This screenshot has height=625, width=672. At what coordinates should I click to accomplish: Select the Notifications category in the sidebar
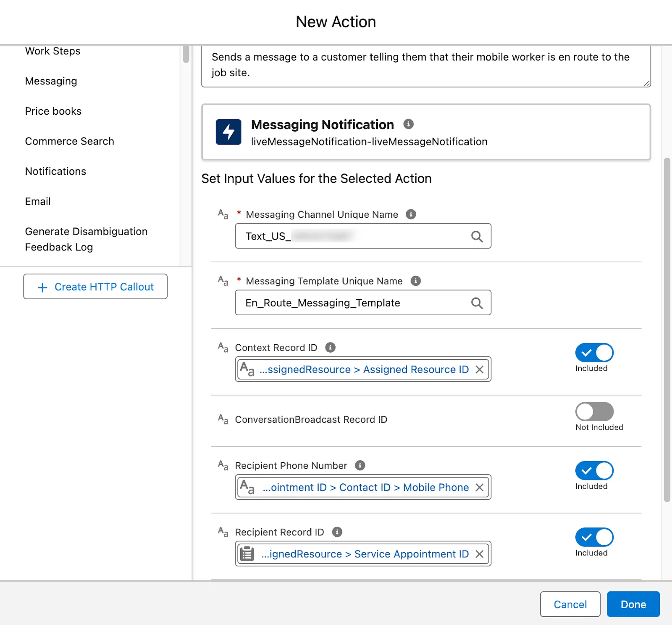[x=55, y=171]
